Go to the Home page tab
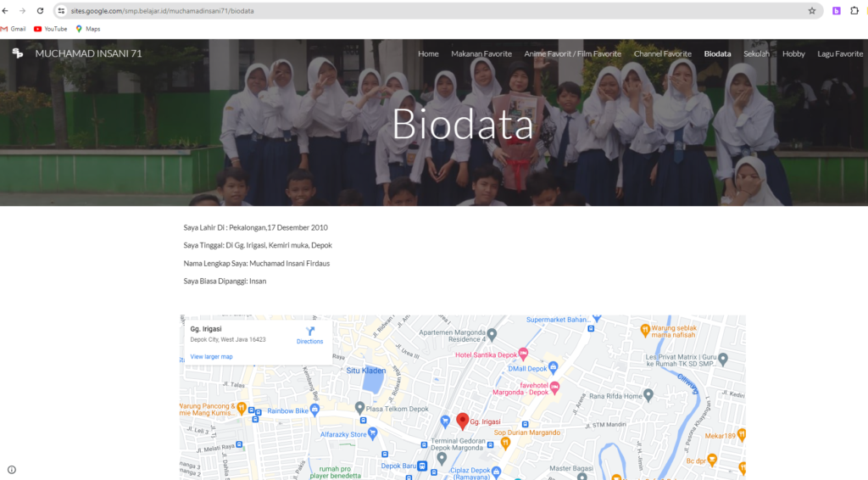Viewport: 868px width, 480px height. (428, 53)
